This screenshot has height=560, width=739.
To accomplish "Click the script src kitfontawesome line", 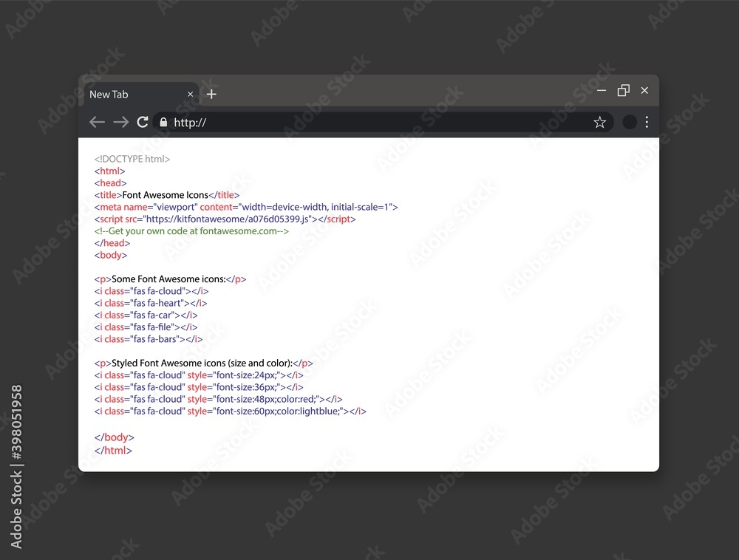I will [x=225, y=219].
